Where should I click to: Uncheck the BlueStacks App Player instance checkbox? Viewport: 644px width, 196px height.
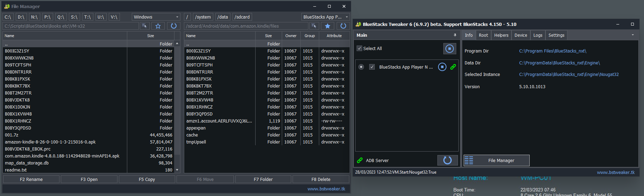(372, 67)
